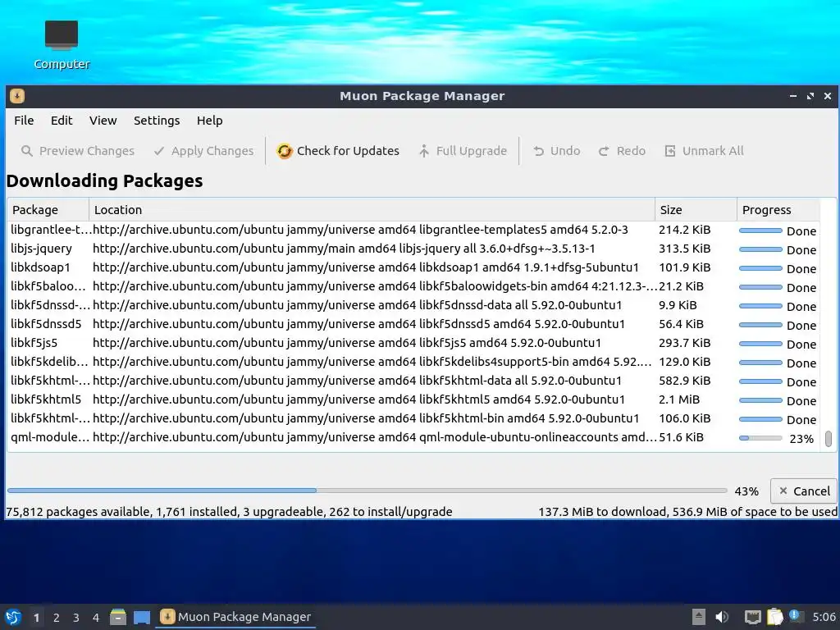The image size is (840, 630).
Task: Click the Preview Changes magnifier icon
Action: tap(27, 151)
